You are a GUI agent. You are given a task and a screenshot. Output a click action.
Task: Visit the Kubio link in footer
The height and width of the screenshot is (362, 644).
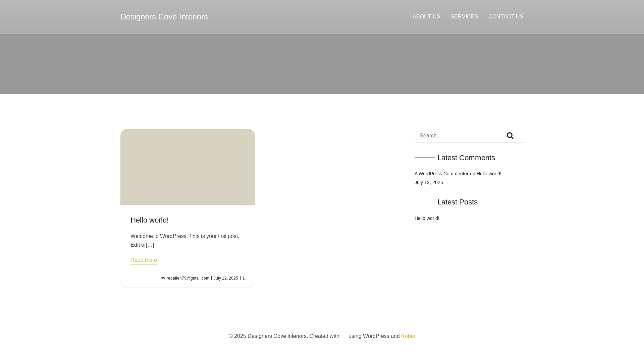[x=408, y=336]
